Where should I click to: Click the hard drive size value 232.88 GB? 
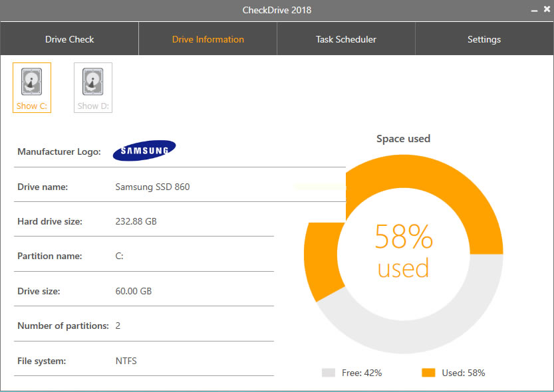click(x=136, y=221)
